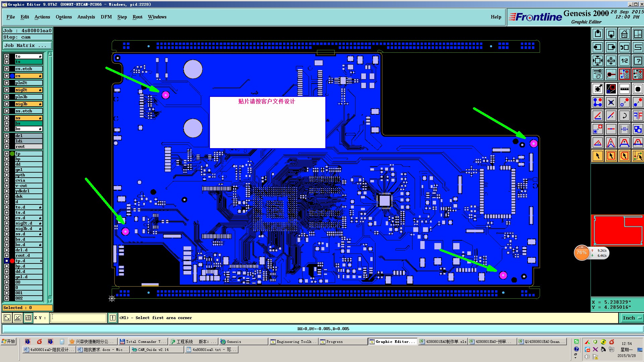Screen dimensions: 644x362
Task: Switch to Engineering Toolkit taskbar window
Action: (x=293, y=342)
